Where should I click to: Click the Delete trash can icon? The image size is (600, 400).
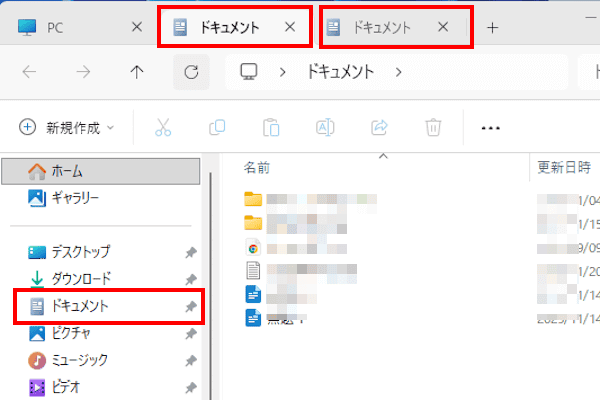click(433, 127)
